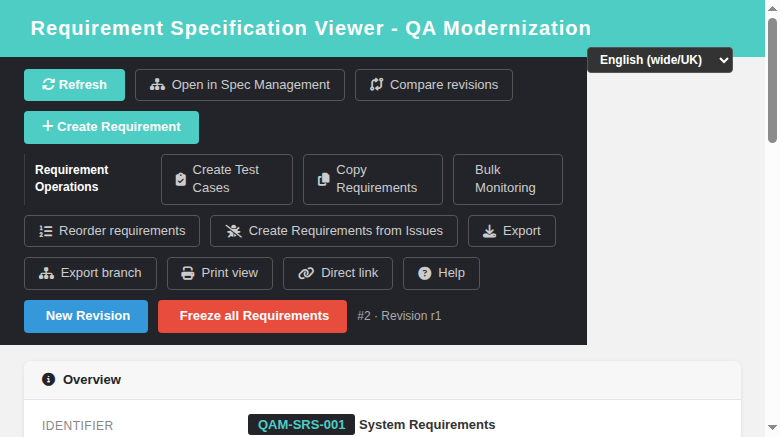This screenshot has height=437, width=780.
Task: Click the question mark icon in Help
Action: [x=425, y=273]
